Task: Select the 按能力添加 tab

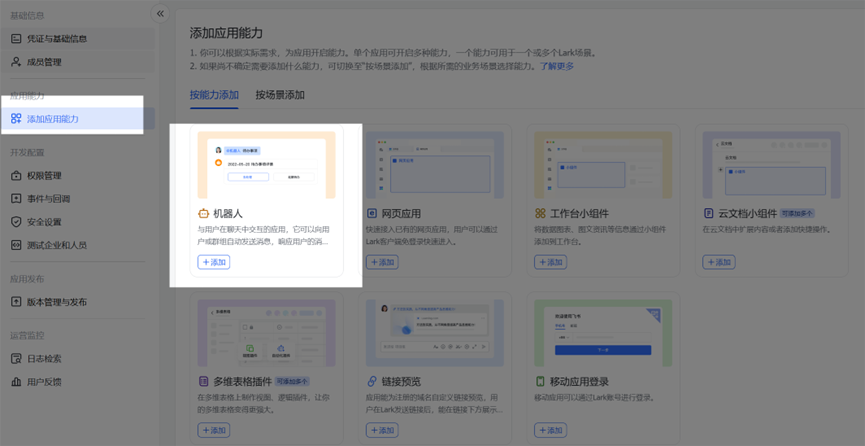Action: (214, 95)
